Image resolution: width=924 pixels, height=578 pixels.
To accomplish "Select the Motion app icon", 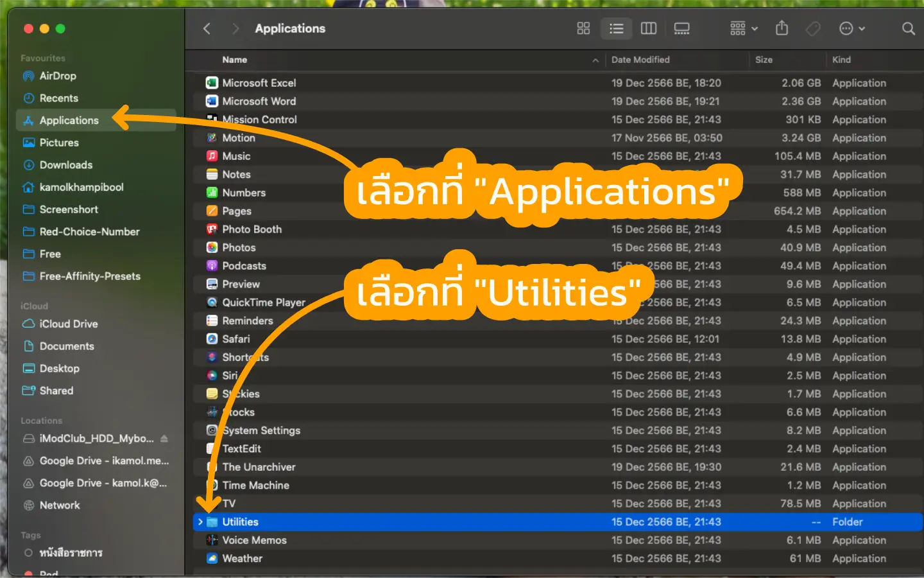I will tap(212, 137).
